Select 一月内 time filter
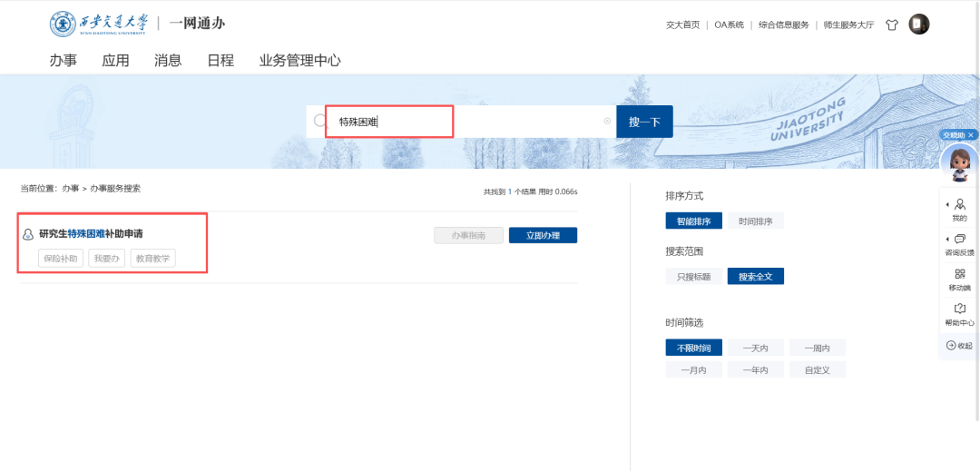This screenshot has height=471, width=980. point(694,369)
